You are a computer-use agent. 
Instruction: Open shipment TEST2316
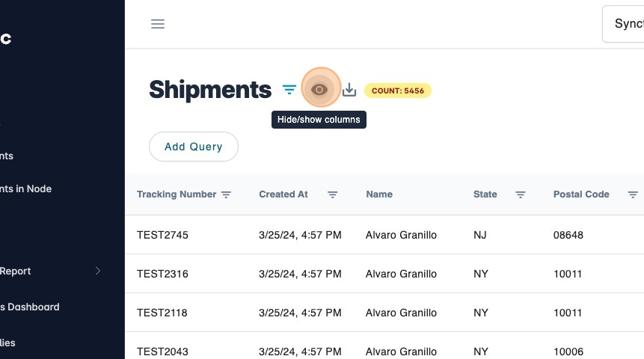coord(162,274)
